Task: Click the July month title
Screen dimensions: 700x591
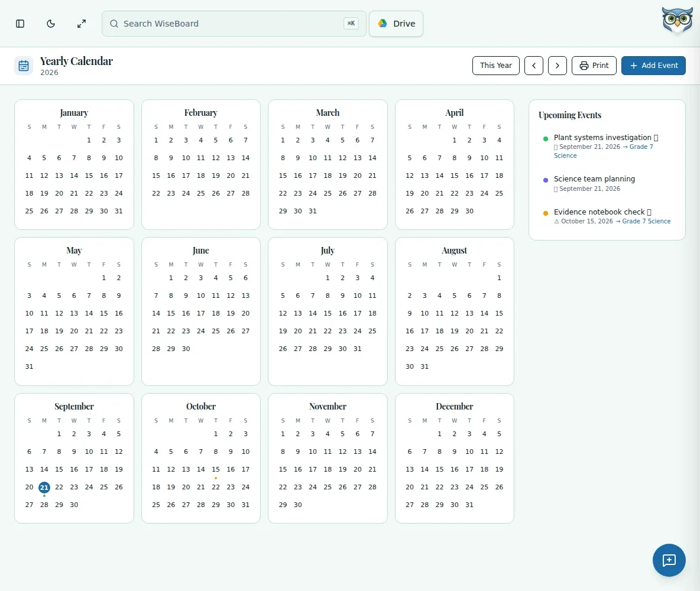Action: pos(328,251)
